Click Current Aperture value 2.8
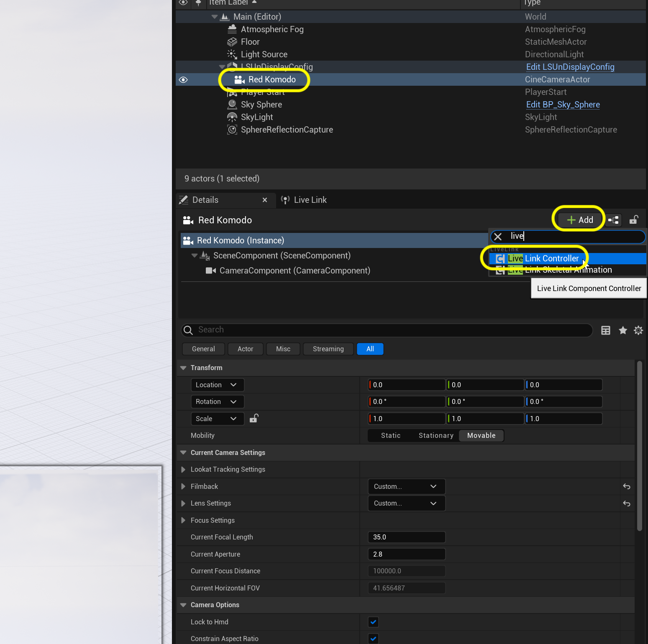 407,554
